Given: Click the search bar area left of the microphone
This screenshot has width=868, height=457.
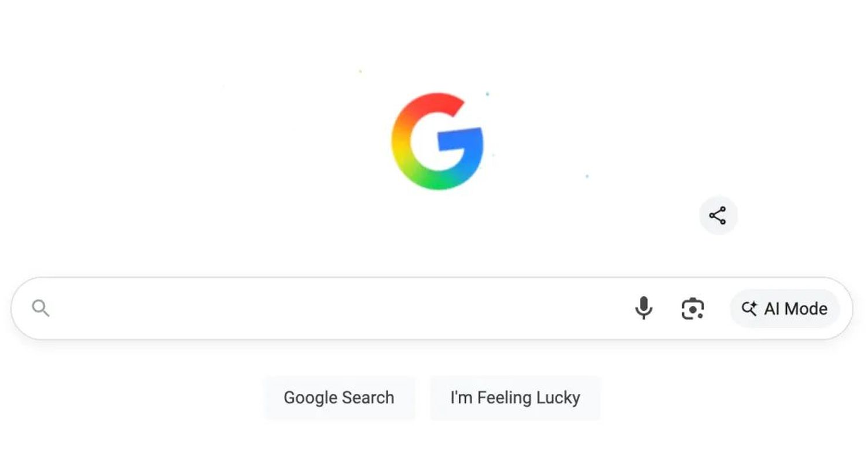Looking at the screenshot, I should 341,308.
